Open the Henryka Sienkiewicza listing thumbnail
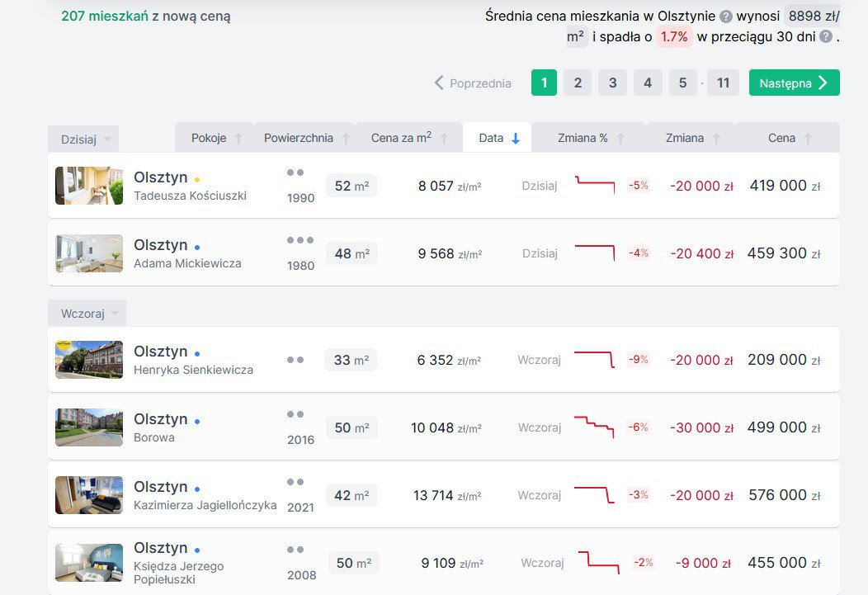The height and width of the screenshot is (595, 868). tap(89, 359)
